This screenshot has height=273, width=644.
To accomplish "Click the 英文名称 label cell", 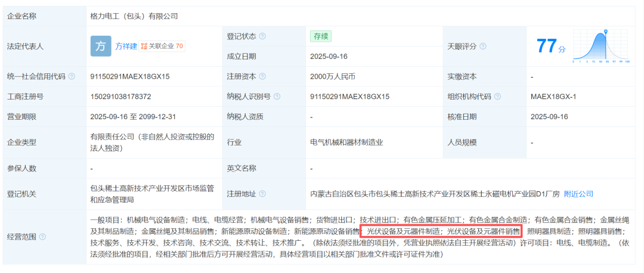I will pyautogui.click(x=264, y=168).
